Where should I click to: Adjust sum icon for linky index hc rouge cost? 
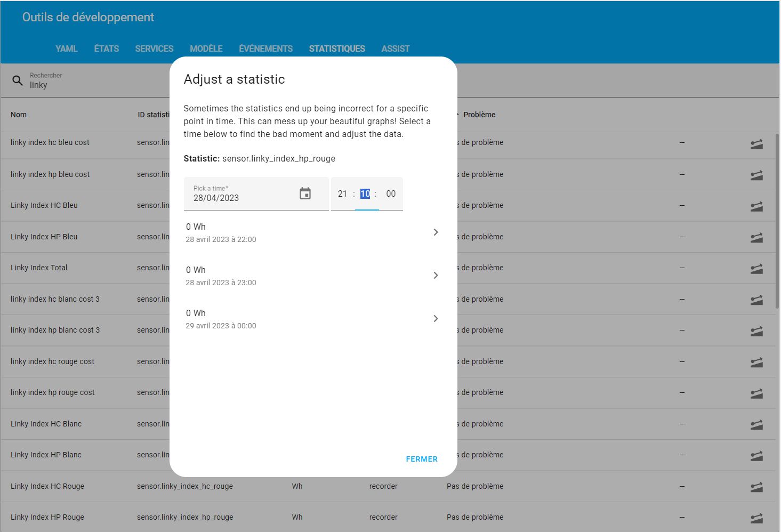pyautogui.click(x=756, y=362)
